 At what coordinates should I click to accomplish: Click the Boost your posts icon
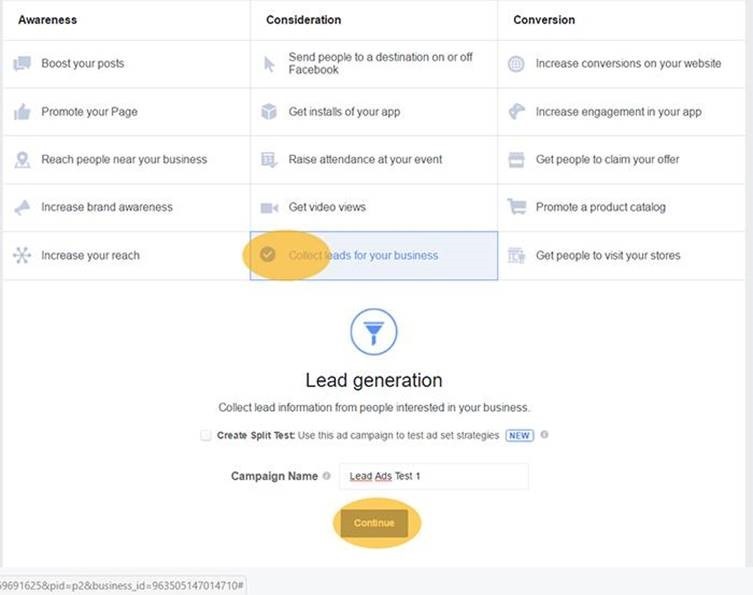[22, 64]
